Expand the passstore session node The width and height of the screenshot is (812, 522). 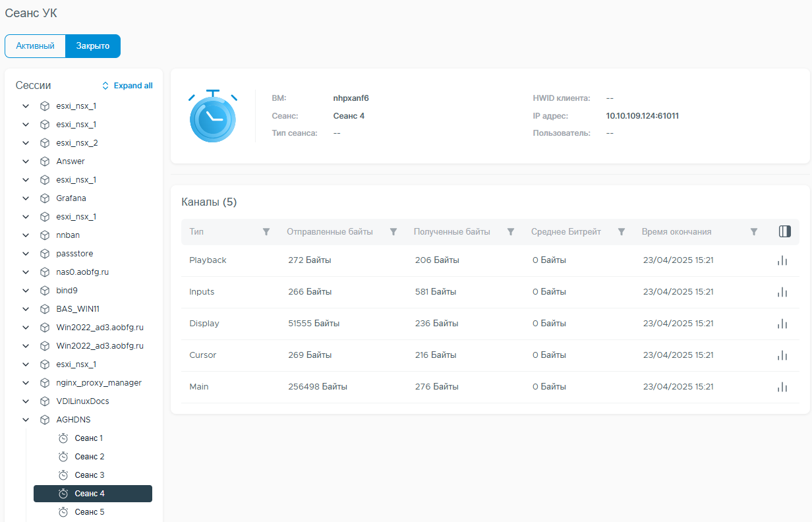coord(26,253)
